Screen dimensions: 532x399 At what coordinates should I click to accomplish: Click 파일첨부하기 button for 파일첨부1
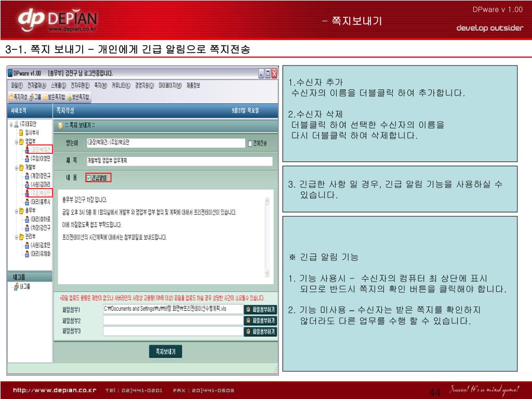tap(260, 310)
